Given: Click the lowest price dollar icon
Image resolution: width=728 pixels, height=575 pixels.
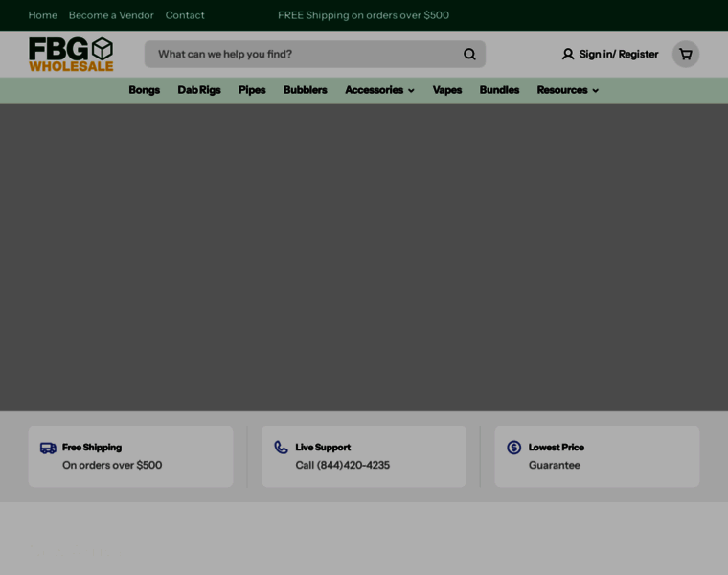Looking at the screenshot, I should [514, 448].
